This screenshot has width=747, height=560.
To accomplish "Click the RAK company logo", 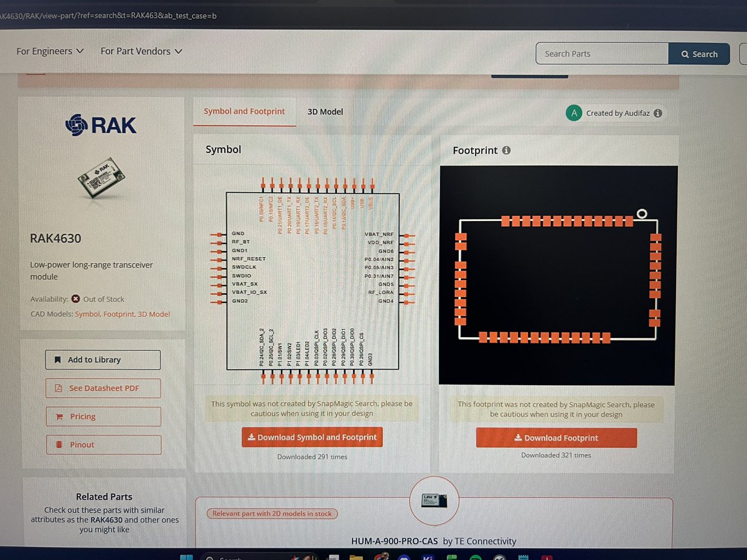I will (101, 125).
